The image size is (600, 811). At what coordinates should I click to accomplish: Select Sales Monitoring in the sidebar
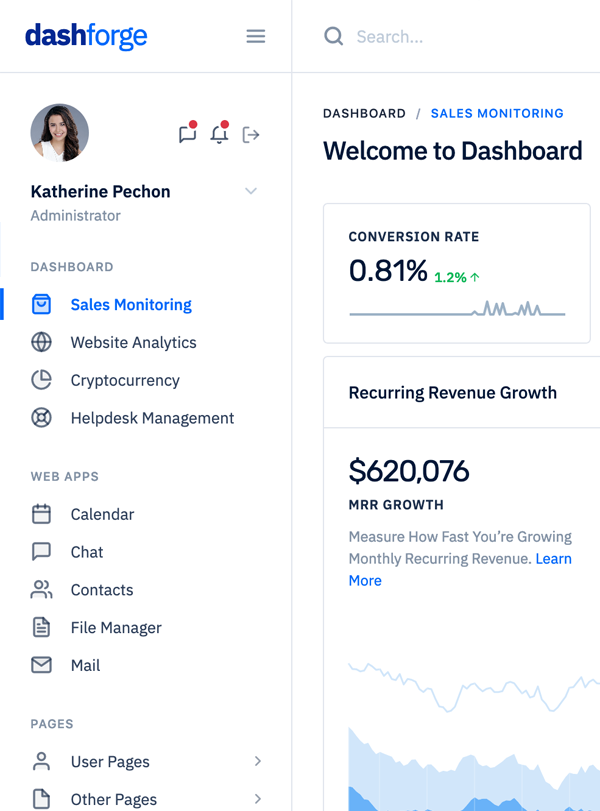130,305
